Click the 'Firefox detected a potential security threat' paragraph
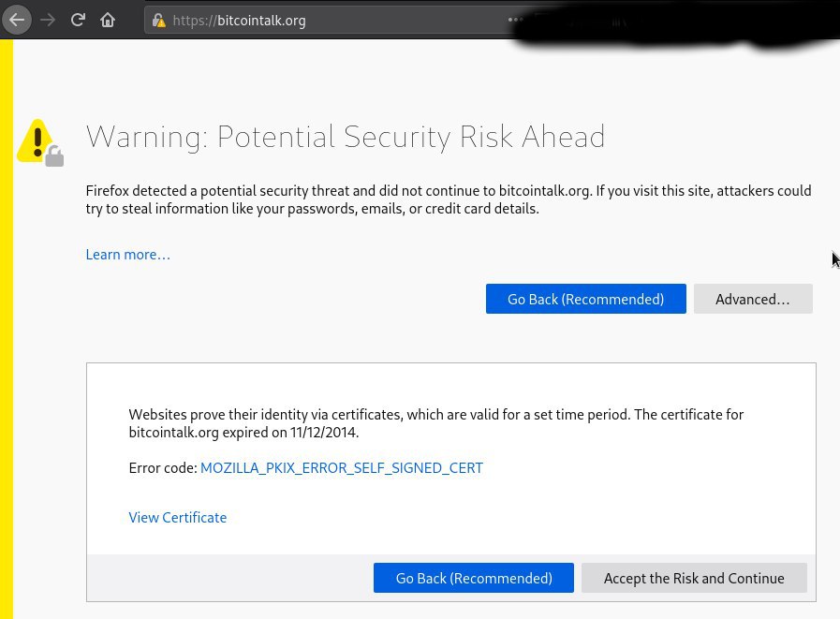 449,199
